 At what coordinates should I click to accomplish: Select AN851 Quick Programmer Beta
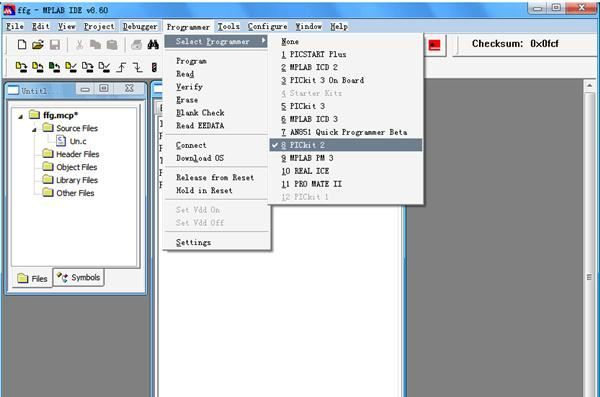(346, 132)
